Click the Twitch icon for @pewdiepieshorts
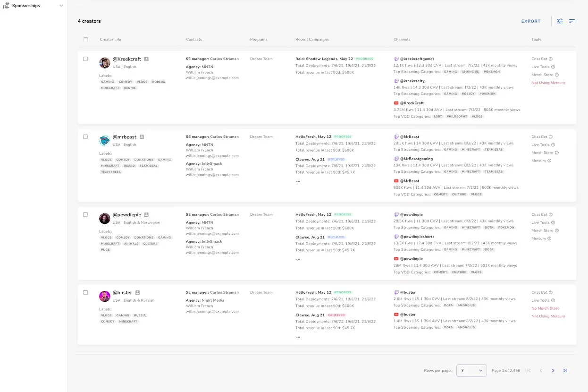The image size is (588, 392). point(396,237)
